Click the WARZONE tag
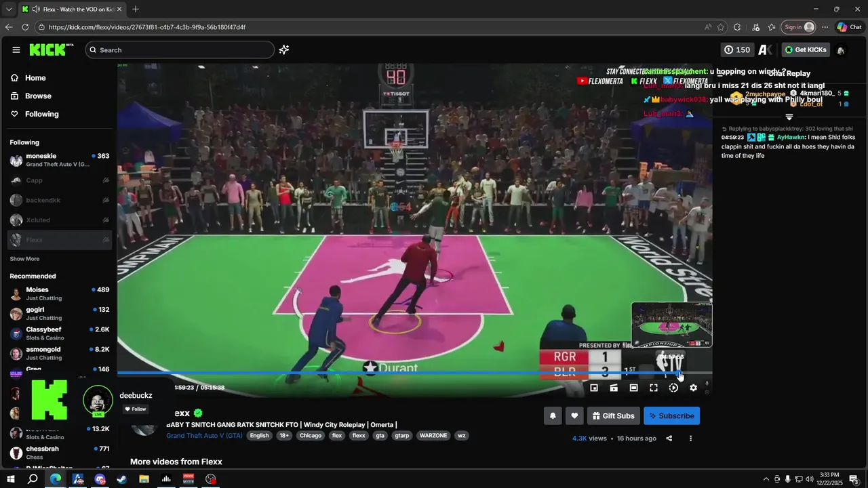 pyautogui.click(x=433, y=436)
